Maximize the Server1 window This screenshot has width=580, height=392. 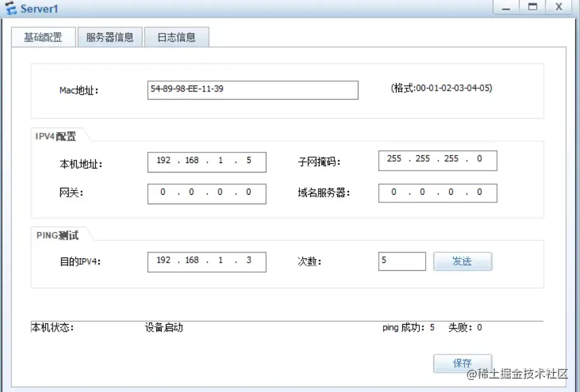click(532, 7)
